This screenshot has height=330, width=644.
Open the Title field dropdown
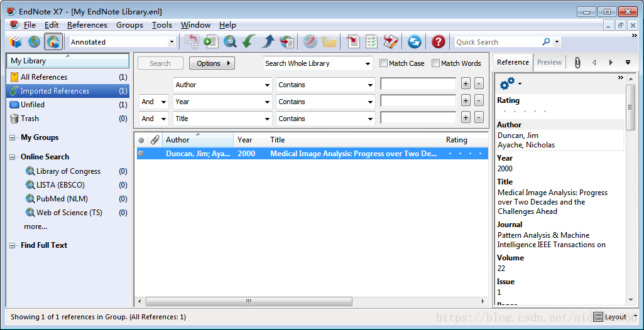268,119
